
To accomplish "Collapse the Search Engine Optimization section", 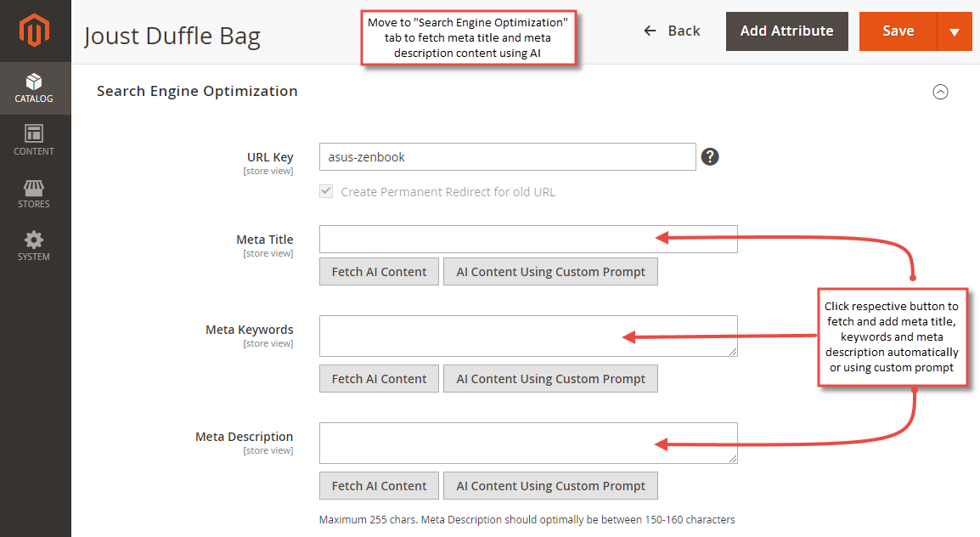I will tap(940, 92).
